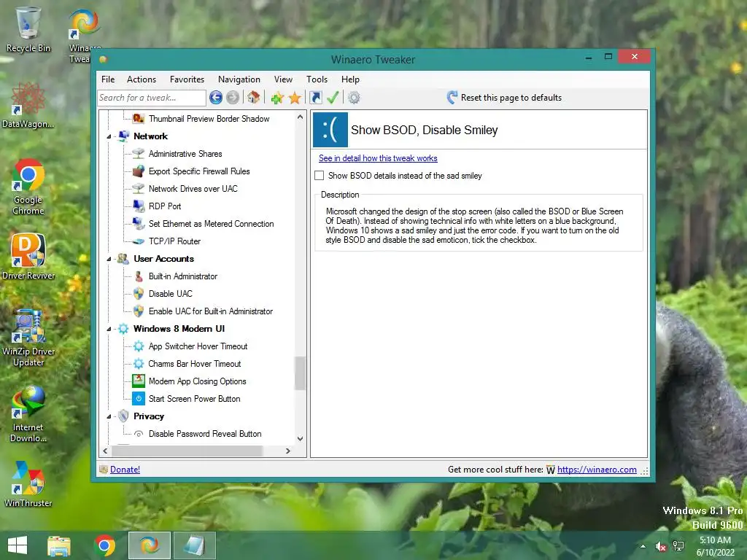747x560 pixels.
Task: Collapse the Windows 8 Modern UI category
Action: (x=109, y=329)
